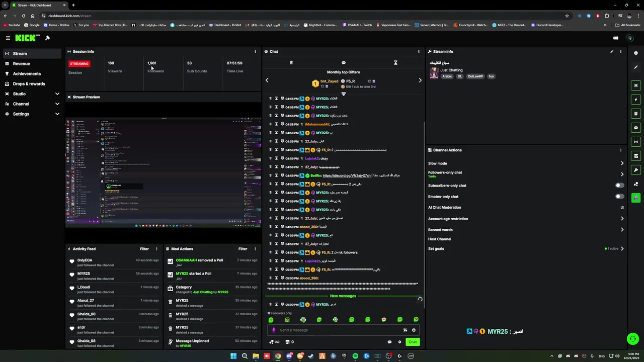Click the info icon in right sidebar
The image size is (644, 362).
tap(636, 53)
